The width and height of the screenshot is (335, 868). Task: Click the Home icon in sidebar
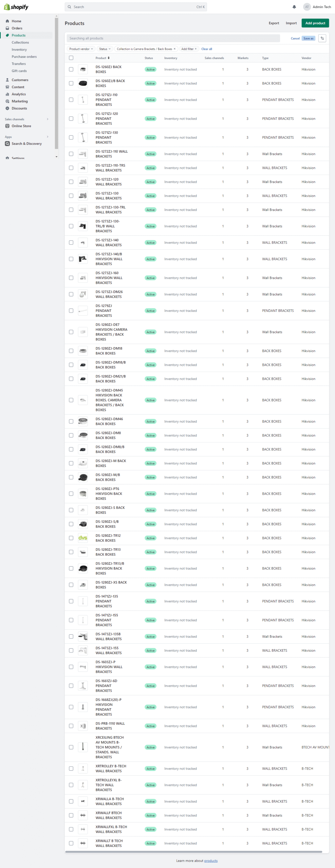[x=7, y=21]
